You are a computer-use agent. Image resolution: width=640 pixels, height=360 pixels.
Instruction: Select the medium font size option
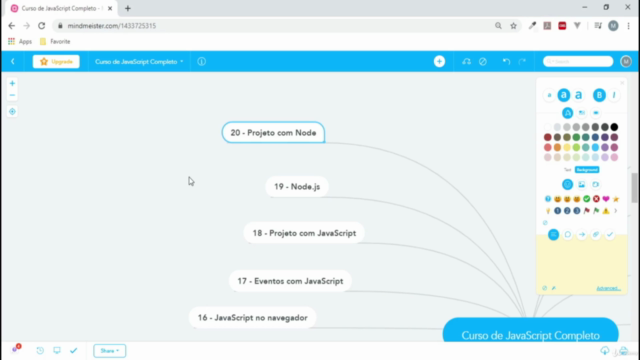(564, 95)
